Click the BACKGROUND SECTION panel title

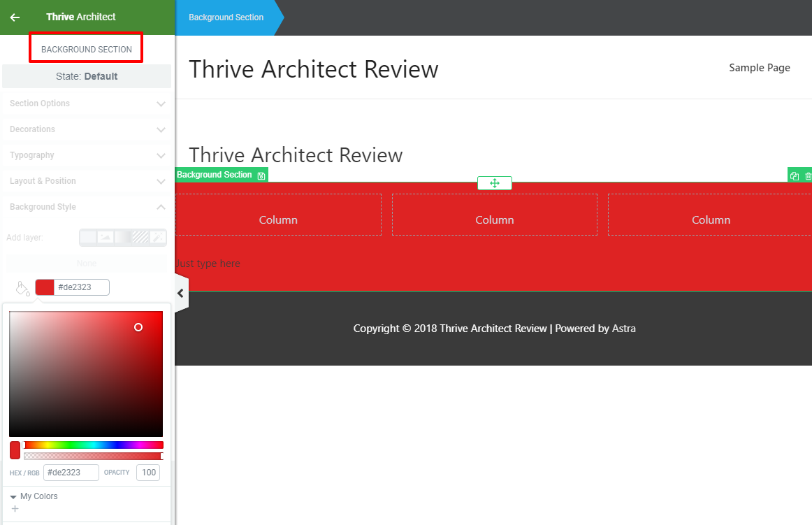(x=87, y=49)
